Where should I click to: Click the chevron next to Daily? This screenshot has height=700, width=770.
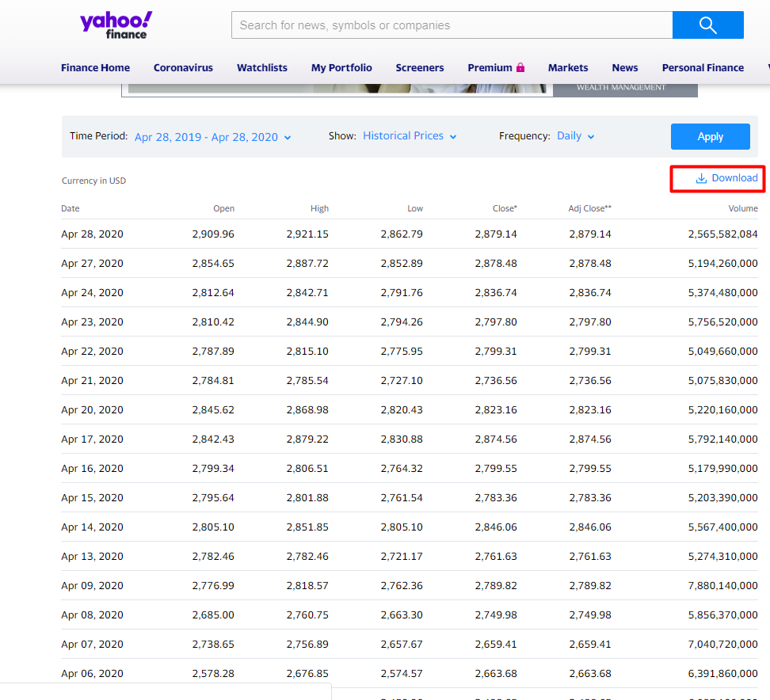click(591, 137)
